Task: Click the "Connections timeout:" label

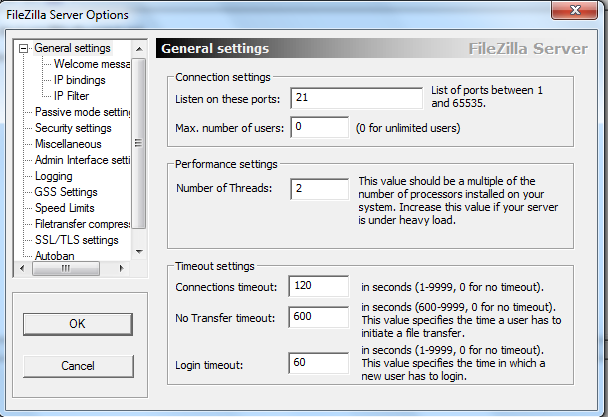Action: click(x=226, y=287)
